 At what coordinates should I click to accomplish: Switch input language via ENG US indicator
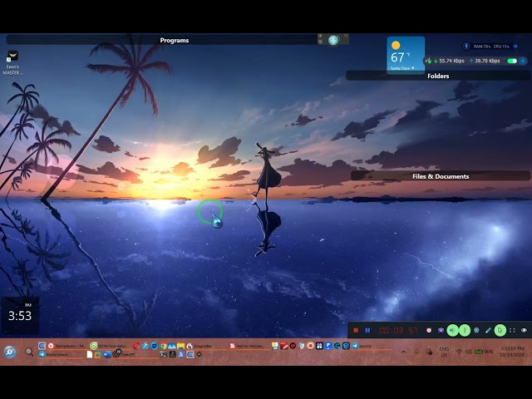click(444, 352)
